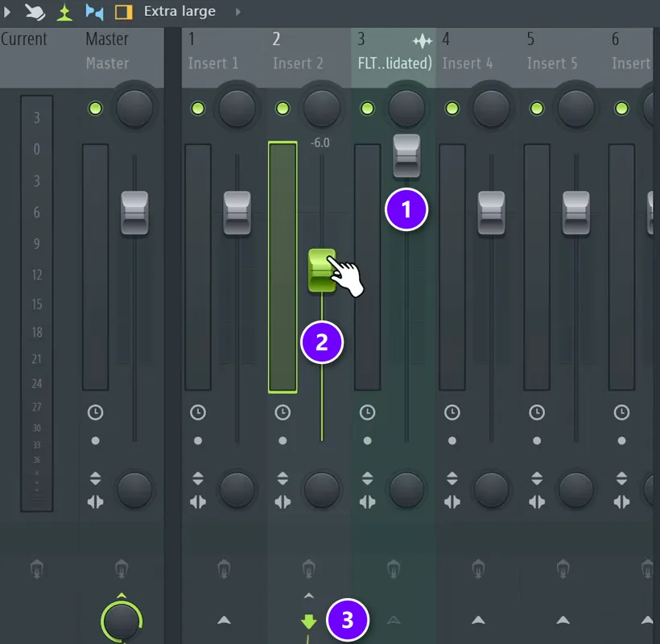Mute the Insert 5 track LED
The image size is (660, 644).
click(x=537, y=109)
